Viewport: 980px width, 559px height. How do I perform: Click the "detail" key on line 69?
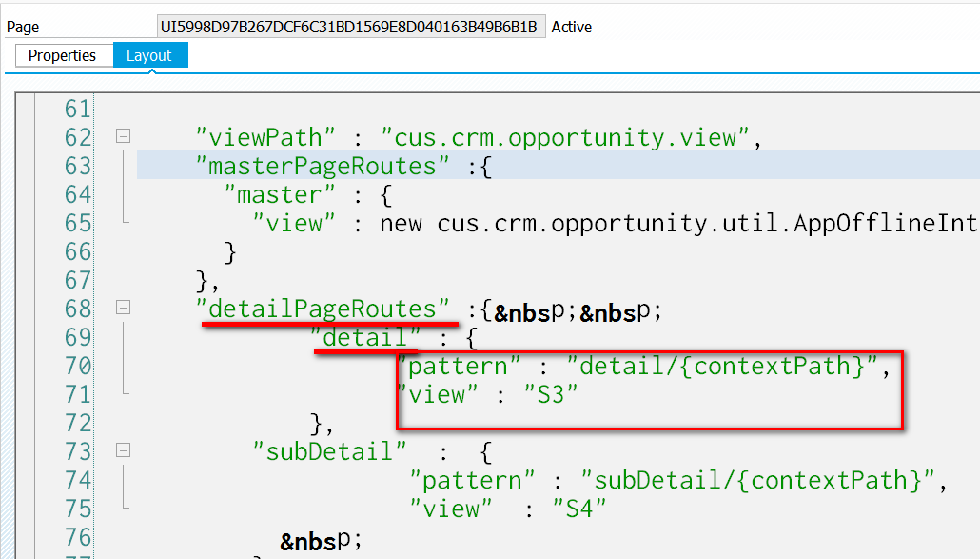[x=365, y=337]
